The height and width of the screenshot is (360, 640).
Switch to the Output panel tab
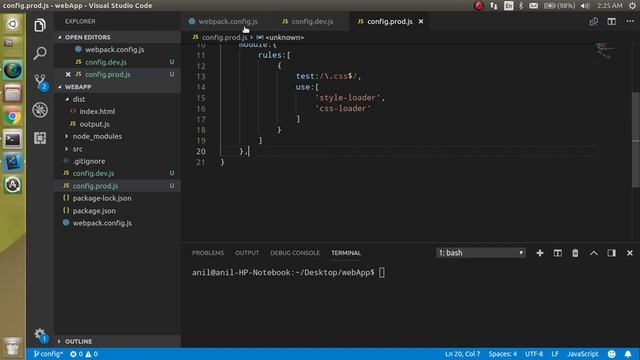click(x=247, y=253)
